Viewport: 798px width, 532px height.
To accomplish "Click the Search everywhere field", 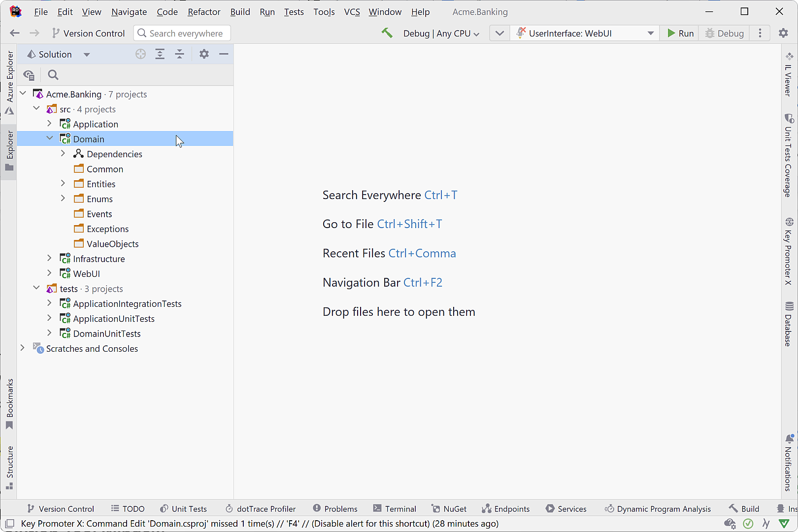I will click(x=182, y=33).
